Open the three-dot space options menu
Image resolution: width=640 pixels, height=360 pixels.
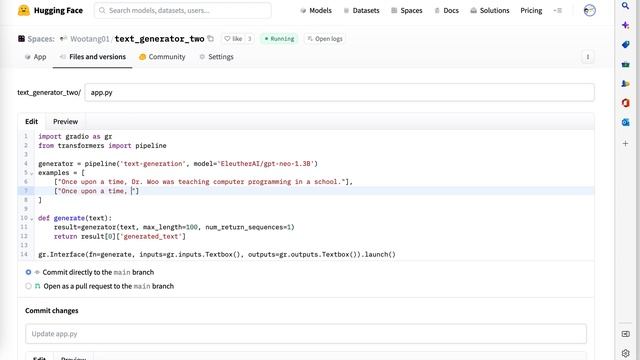click(x=588, y=57)
